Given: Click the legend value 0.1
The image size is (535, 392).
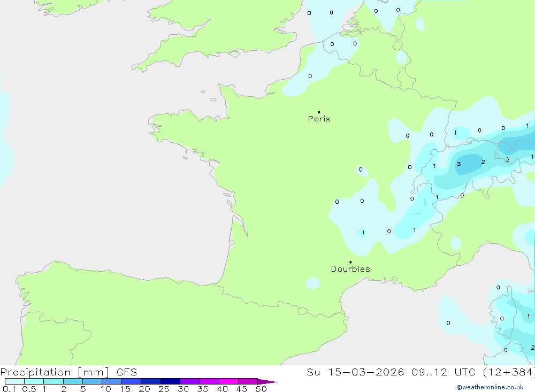Looking at the screenshot, I should [x=9, y=389].
